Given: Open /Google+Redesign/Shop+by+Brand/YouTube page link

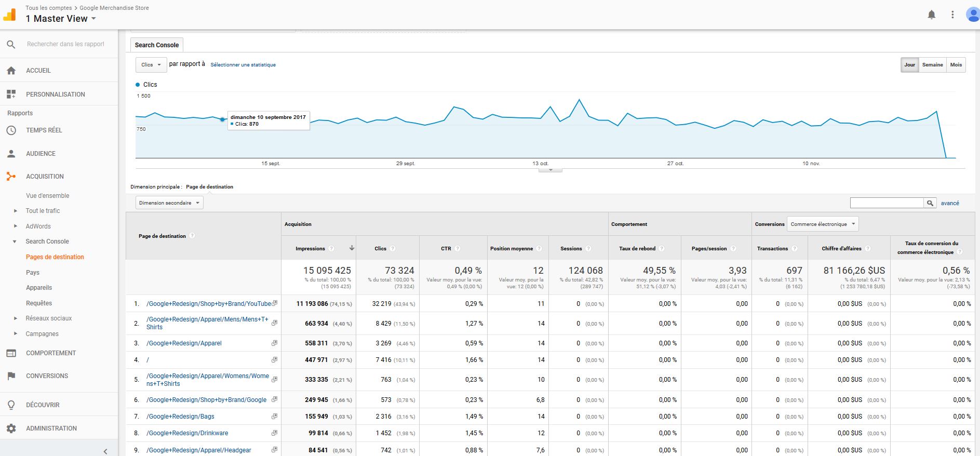Looking at the screenshot, I should pos(209,304).
